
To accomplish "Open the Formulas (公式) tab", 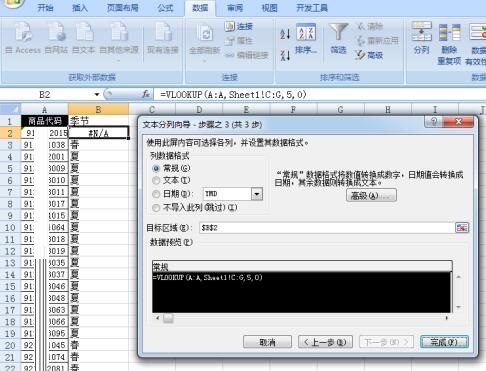I will 165,8.
